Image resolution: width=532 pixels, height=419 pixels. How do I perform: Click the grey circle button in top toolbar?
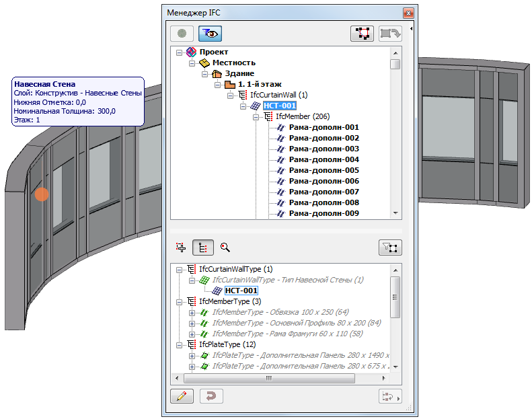click(x=182, y=33)
